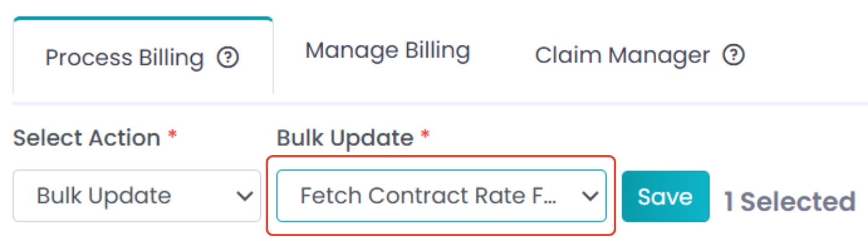The height and width of the screenshot is (241, 868).
Task: Open the Manage Billing tab
Action: coord(387,51)
